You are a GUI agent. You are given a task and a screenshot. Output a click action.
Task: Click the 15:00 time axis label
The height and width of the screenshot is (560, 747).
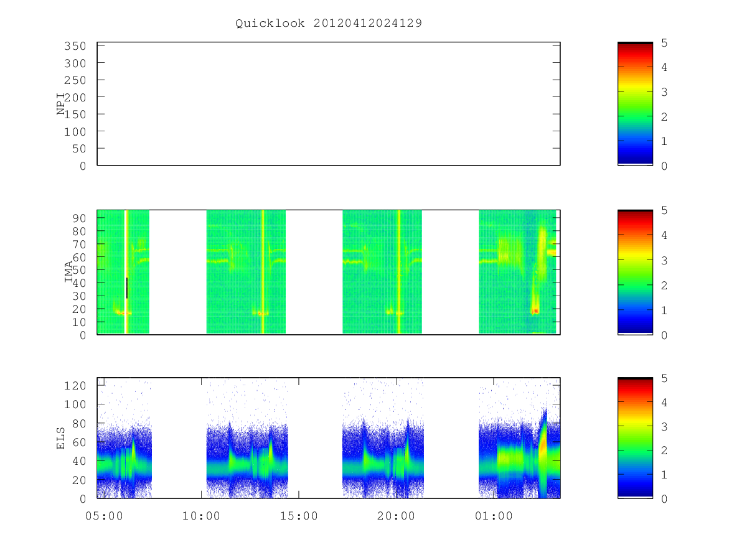(299, 516)
